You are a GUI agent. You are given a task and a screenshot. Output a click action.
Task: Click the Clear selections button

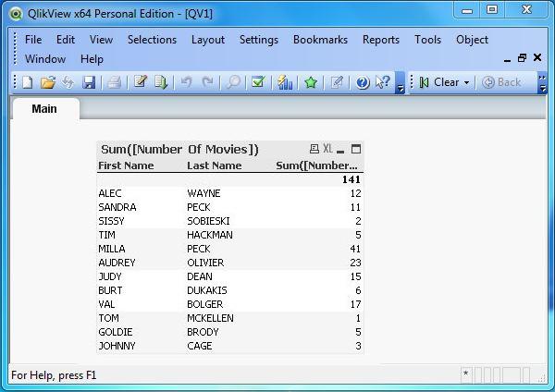point(439,82)
